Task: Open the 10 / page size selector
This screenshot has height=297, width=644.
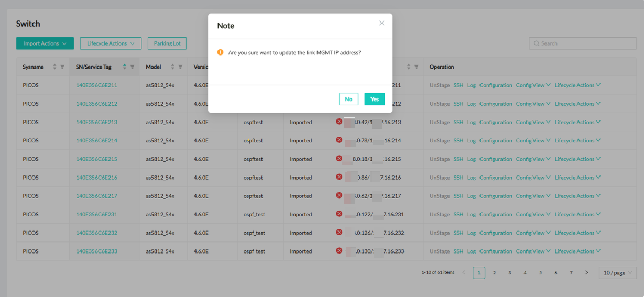Action: (617, 273)
